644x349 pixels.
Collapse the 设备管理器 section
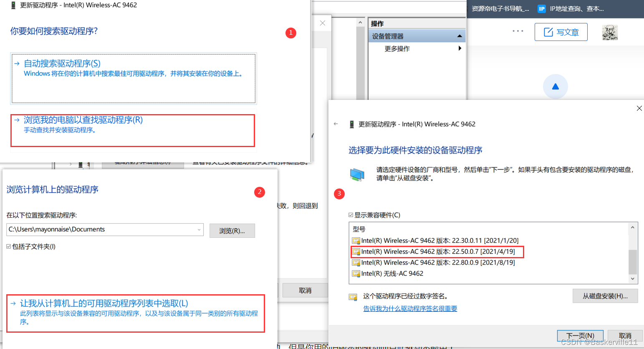[460, 36]
